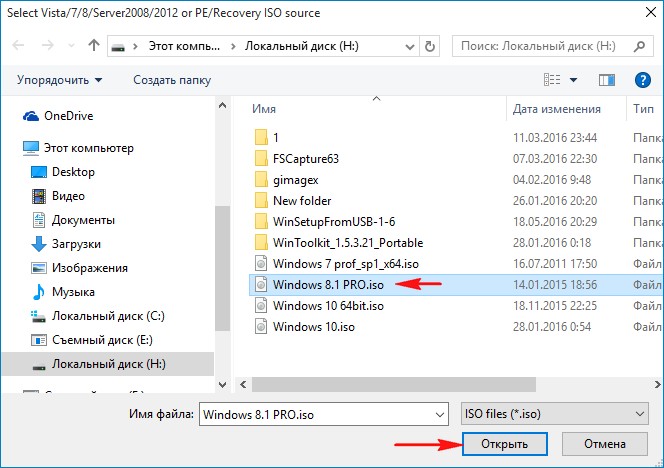Open recent locations dropdown arrow
This screenshot has width=664, height=468.
coord(71,46)
